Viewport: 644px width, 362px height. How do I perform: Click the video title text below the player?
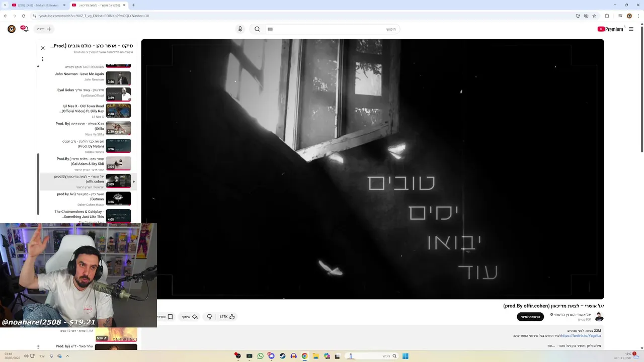click(x=553, y=306)
